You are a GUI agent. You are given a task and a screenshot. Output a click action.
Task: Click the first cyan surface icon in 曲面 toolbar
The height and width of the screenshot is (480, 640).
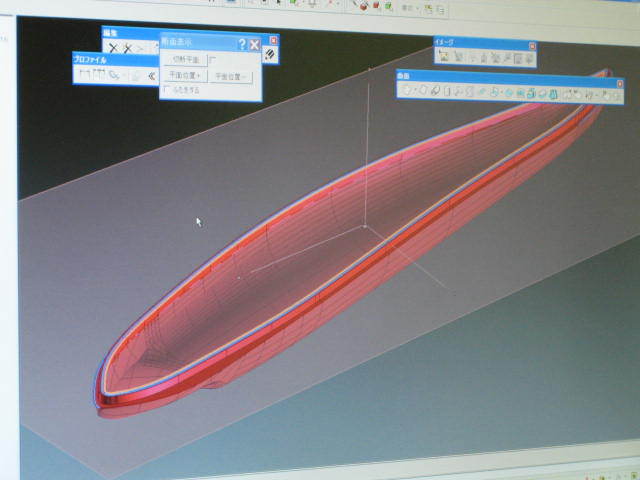[482, 93]
